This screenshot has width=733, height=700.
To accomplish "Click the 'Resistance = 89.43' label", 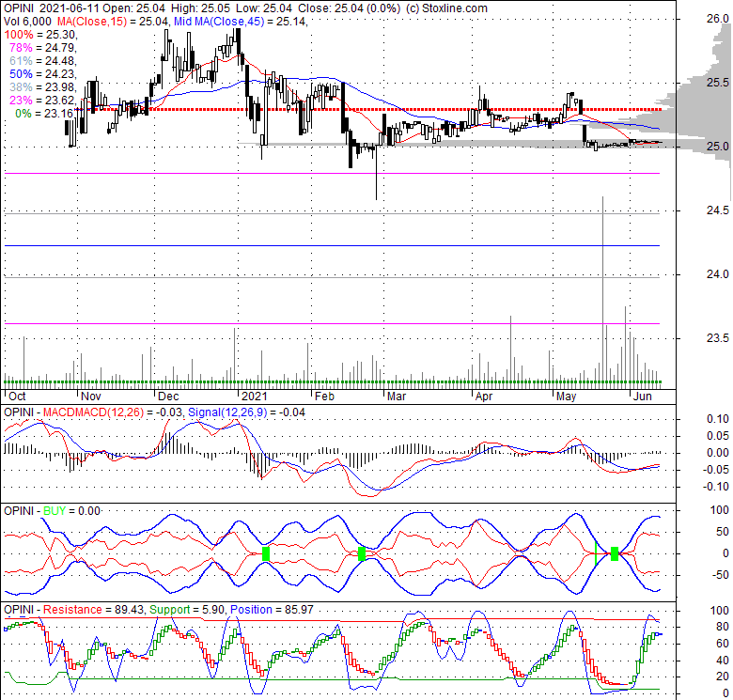I will (x=93, y=610).
